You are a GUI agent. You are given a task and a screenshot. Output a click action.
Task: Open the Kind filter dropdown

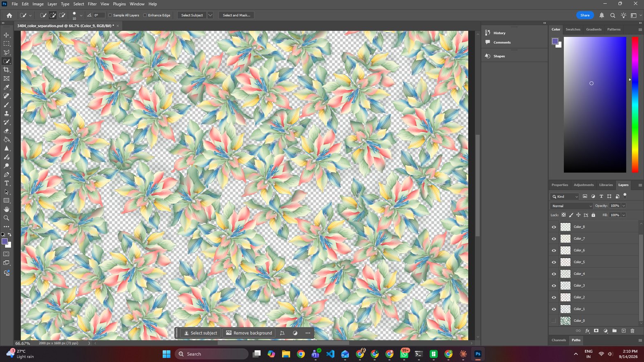tap(565, 196)
